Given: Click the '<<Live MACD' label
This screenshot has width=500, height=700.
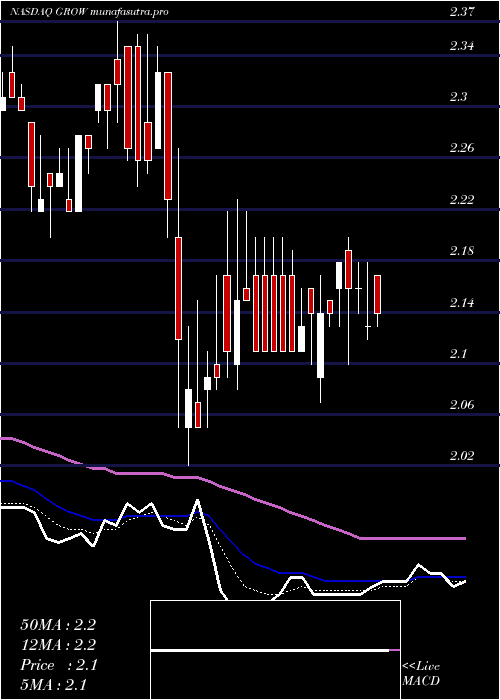Looking at the screenshot, I should pyautogui.click(x=421, y=674).
